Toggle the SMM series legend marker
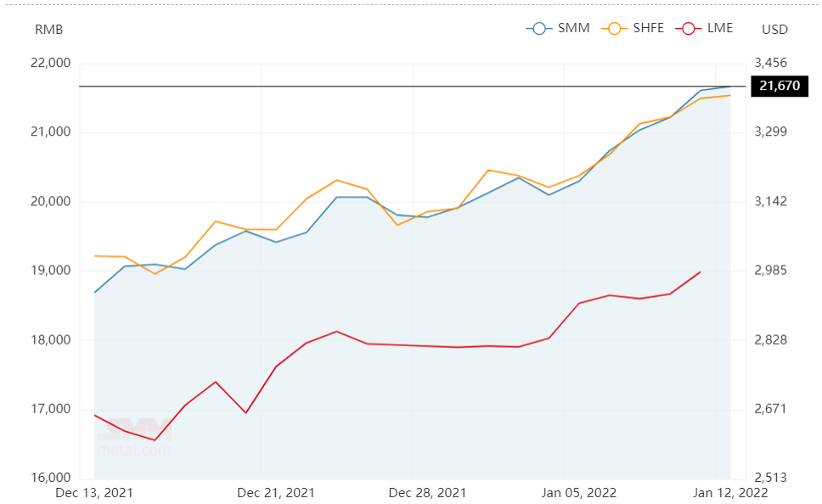This screenshot has width=822, height=504. coord(539,28)
